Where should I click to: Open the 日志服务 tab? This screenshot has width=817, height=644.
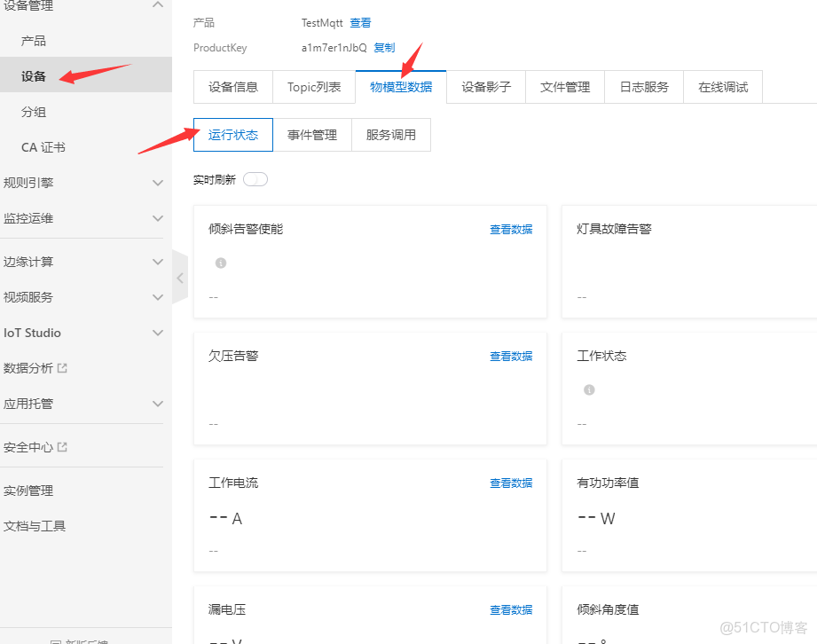coord(644,87)
